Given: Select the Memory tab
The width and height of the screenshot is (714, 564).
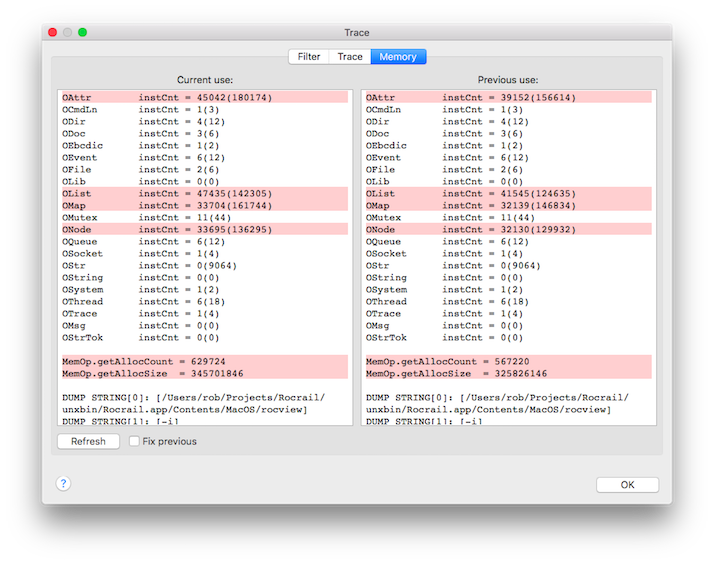Looking at the screenshot, I should pos(398,57).
